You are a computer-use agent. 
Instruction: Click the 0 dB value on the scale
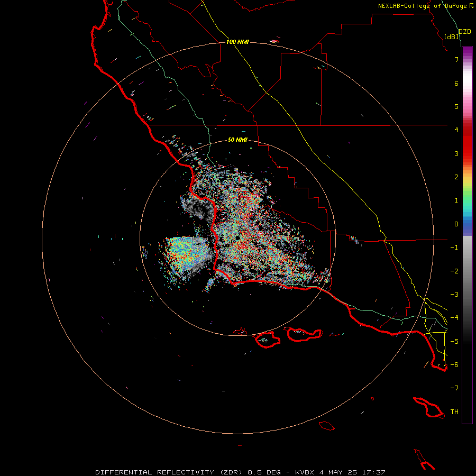click(456, 224)
